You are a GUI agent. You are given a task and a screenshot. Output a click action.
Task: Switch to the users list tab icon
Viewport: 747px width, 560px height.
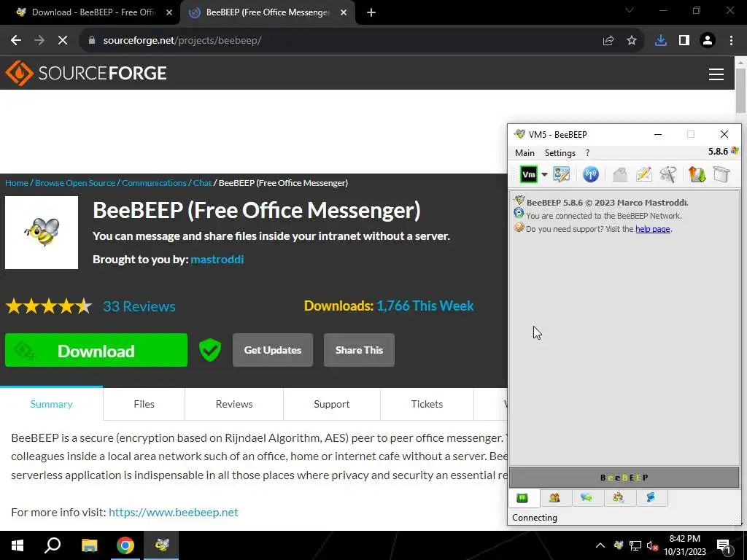554,497
